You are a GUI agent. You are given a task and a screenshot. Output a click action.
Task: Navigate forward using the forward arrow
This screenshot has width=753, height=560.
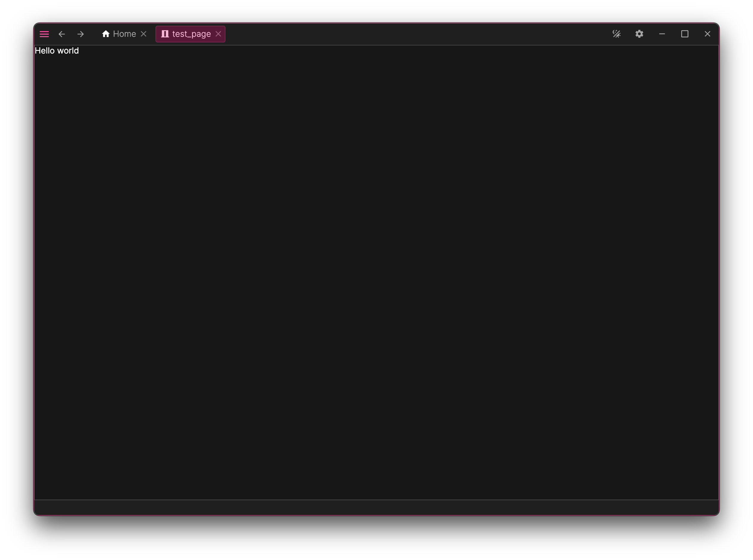(x=81, y=34)
